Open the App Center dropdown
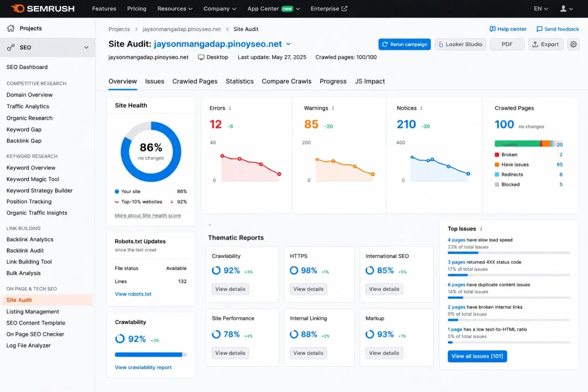This screenshot has height=392, width=588. click(x=273, y=8)
